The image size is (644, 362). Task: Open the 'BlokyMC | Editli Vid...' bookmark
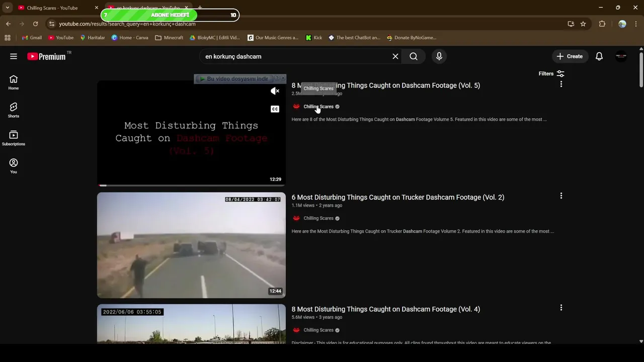point(214,38)
